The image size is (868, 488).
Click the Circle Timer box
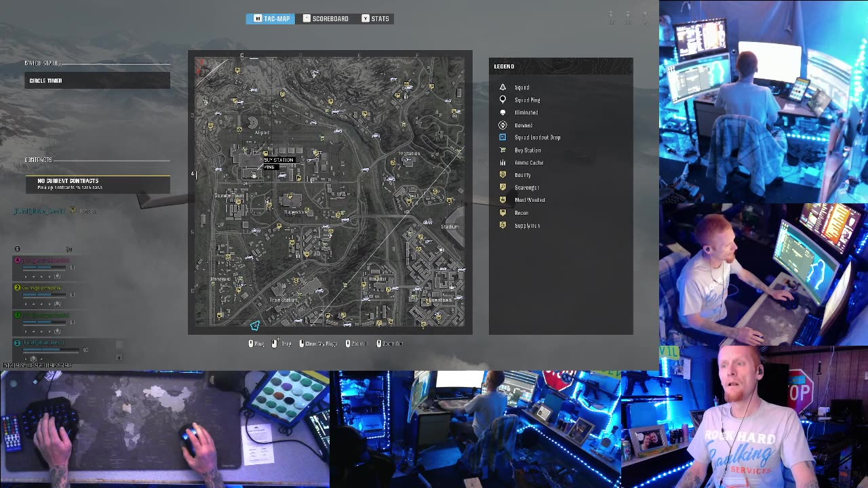[97, 81]
